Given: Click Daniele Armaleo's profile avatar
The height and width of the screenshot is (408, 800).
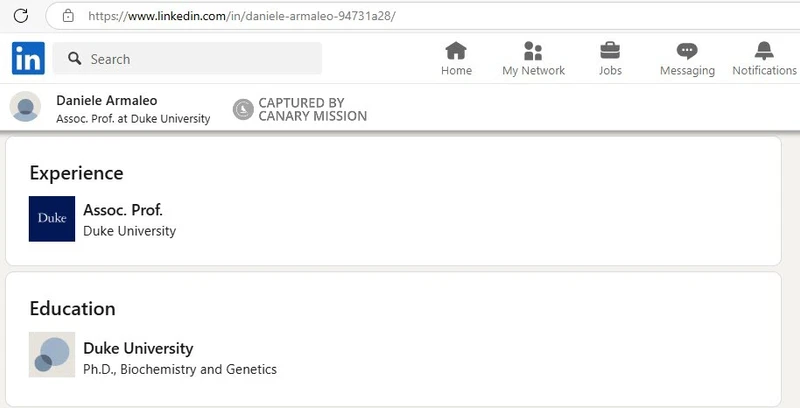Looking at the screenshot, I should pyautogui.click(x=26, y=107).
